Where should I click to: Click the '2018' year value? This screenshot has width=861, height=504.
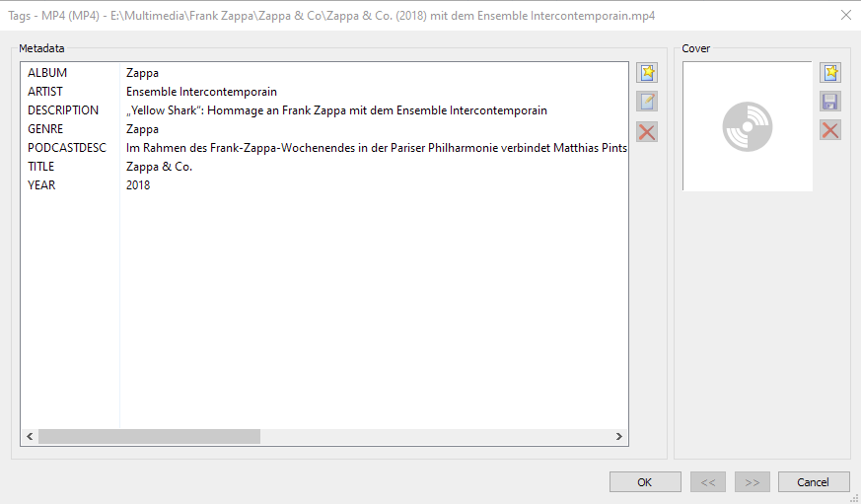(138, 185)
